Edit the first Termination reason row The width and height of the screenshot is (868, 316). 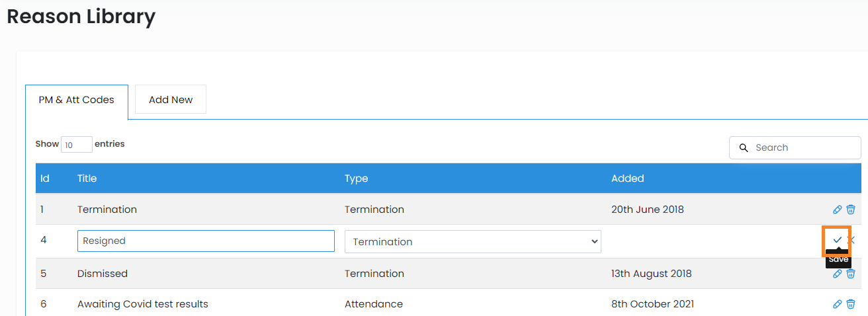click(837, 210)
